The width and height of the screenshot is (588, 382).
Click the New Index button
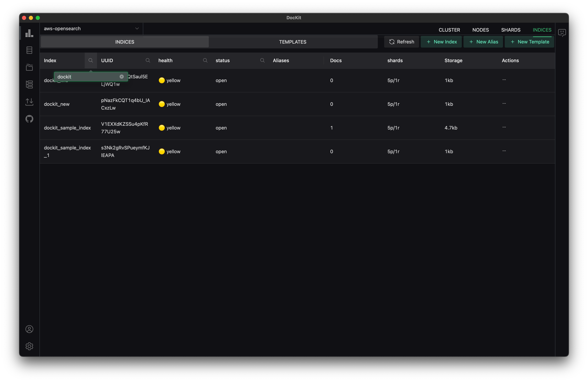point(441,42)
